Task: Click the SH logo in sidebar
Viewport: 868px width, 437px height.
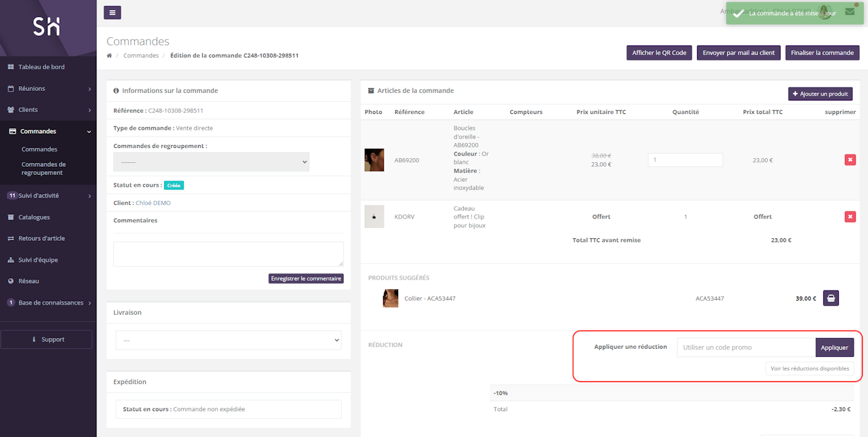Action: coord(47,26)
